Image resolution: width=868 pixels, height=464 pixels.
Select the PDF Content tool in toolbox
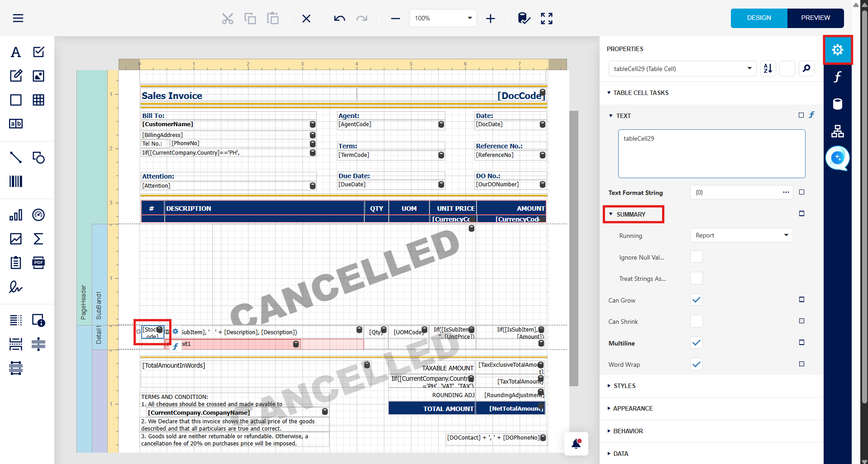(38, 263)
